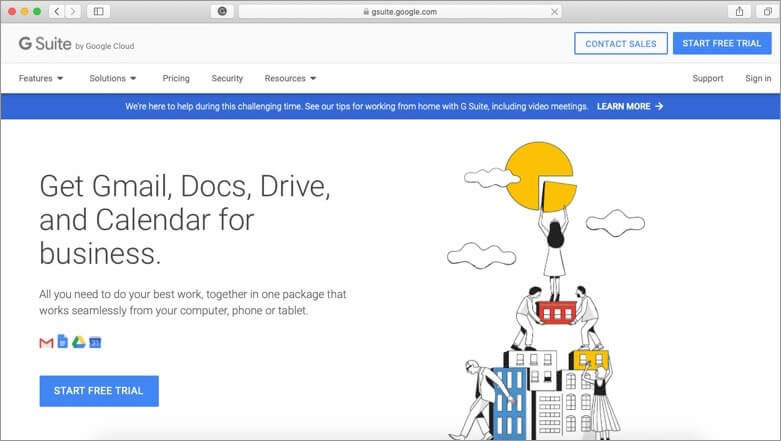Click the arrow next to LEARN MORE
The image size is (781, 441).
coord(659,106)
